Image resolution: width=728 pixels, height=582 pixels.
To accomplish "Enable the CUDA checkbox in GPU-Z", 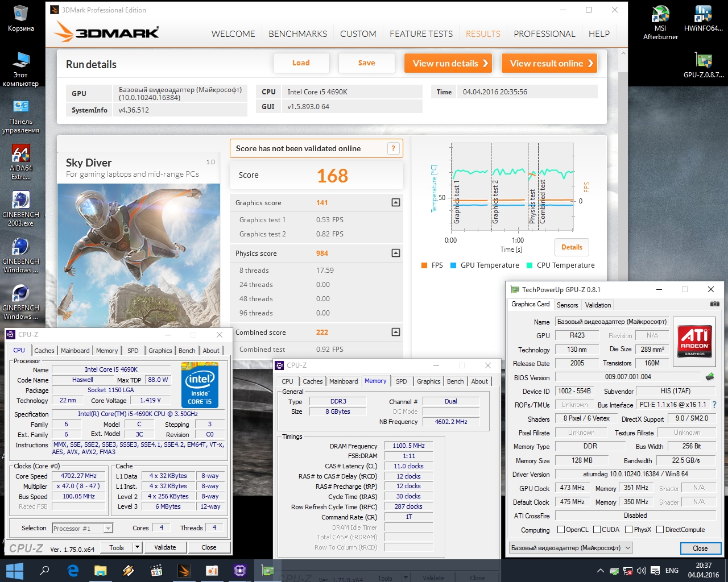I will [597, 530].
